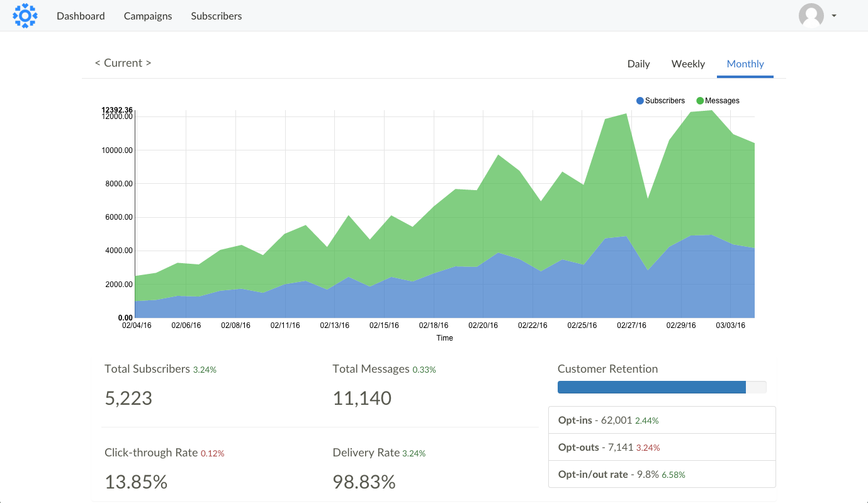Screen dimensions: 868x503
Task: Click the 02/04/16 axis date label
Action: click(x=137, y=325)
